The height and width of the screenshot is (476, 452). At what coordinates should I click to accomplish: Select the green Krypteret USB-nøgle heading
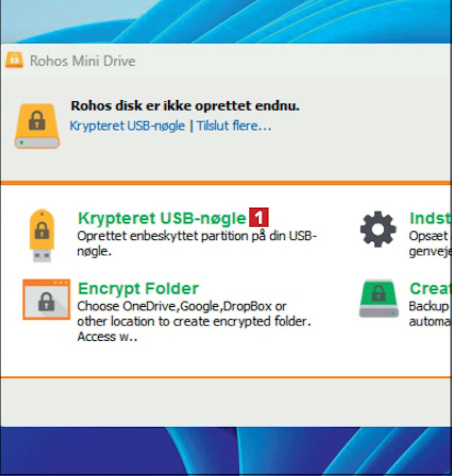[x=162, y=218]
